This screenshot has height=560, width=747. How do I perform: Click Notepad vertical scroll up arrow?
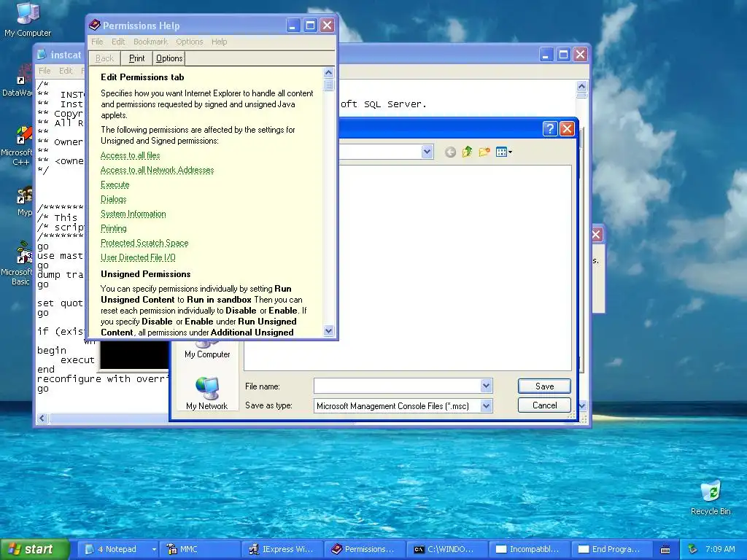point(581,86)
